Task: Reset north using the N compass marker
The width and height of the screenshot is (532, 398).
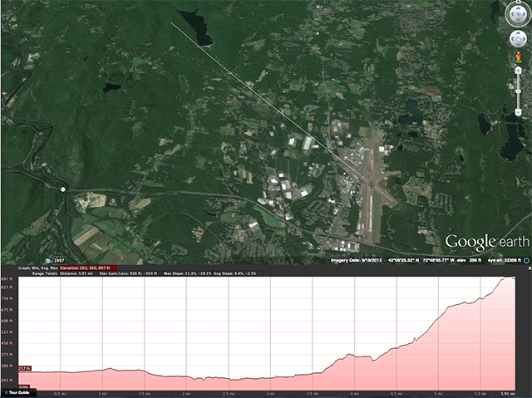Action: pos(518,2)
